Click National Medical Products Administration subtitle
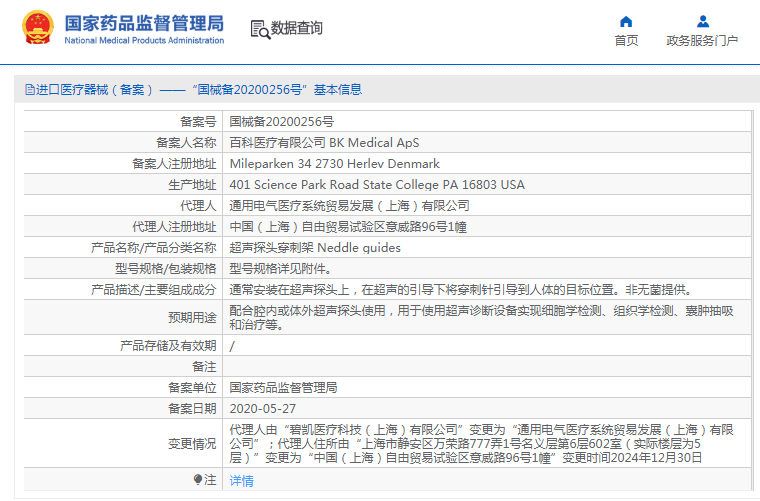The height and width of the screenshot is (501, 760). tap(144, 41)
